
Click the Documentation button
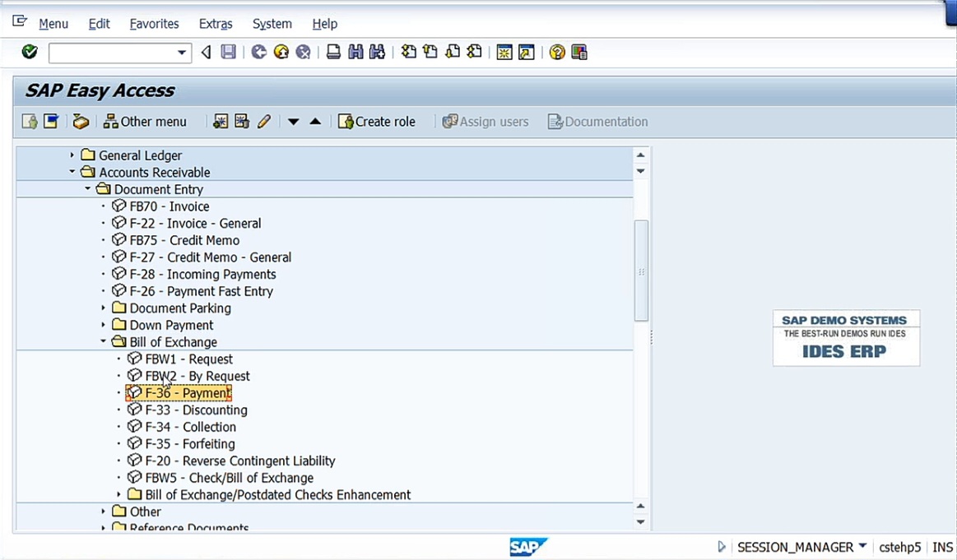pyautogui.click(x=597, y=122)
